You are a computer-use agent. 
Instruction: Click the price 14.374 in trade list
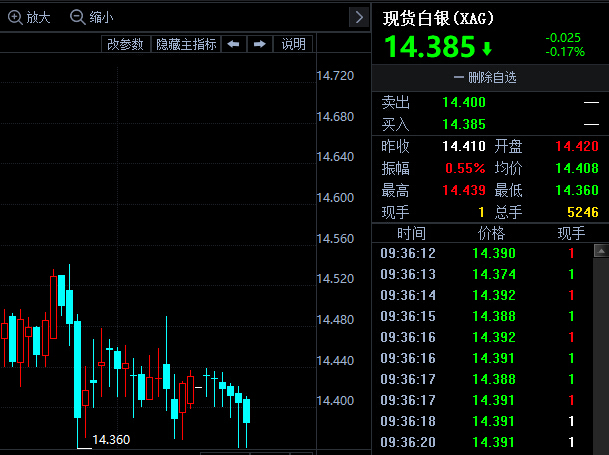494,274
